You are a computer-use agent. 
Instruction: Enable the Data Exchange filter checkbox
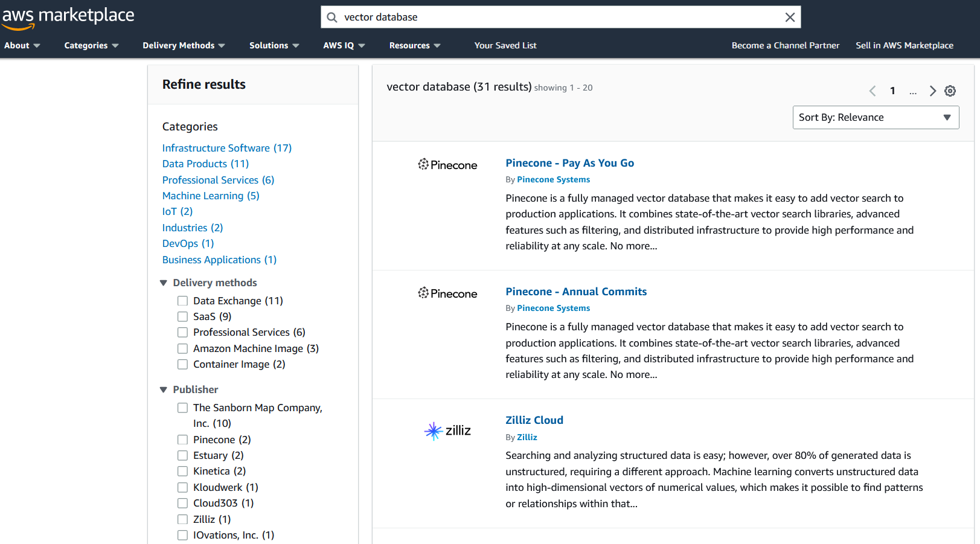tap(182, 301)
